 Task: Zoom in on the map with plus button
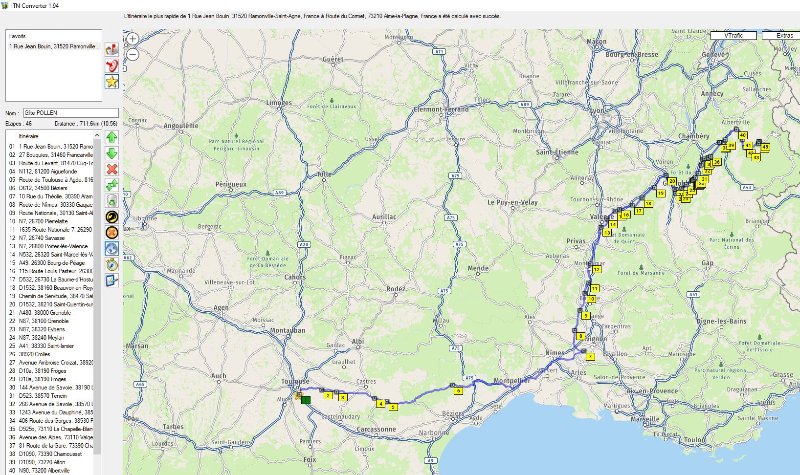coord(133,38)
